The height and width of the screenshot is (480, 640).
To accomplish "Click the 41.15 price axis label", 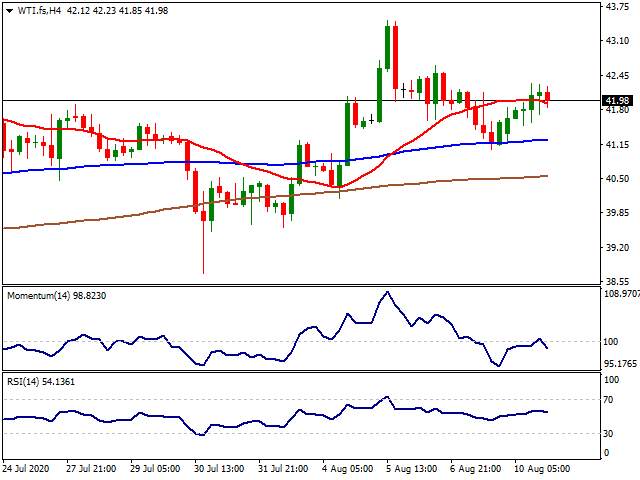I will tap(617, 145).
